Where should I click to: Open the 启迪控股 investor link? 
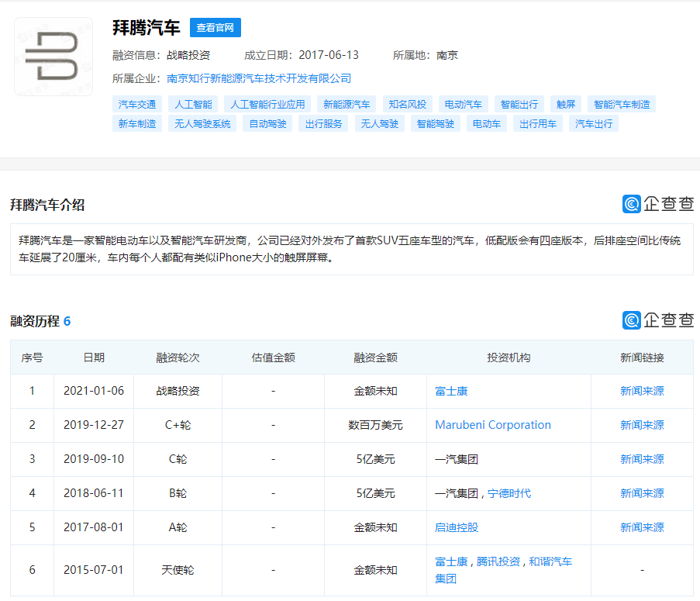pyautogui.click(x=457, y=527)
